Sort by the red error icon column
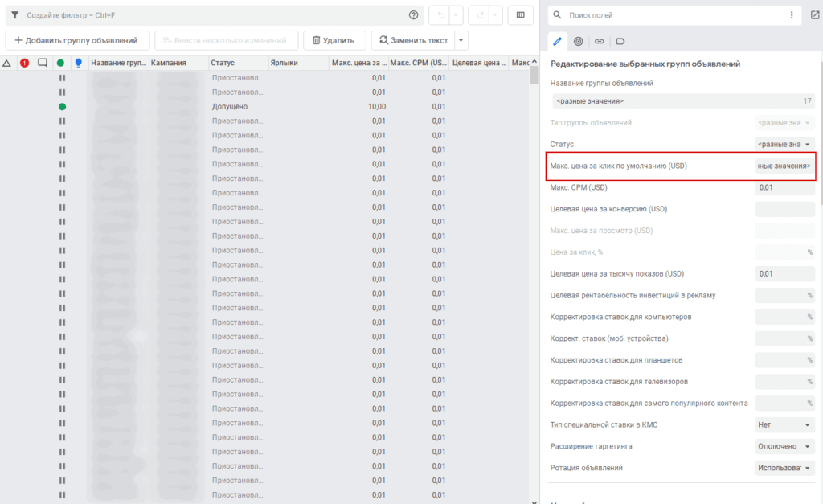823x504 pixels. pyautogui.click(x=25, y=63)
